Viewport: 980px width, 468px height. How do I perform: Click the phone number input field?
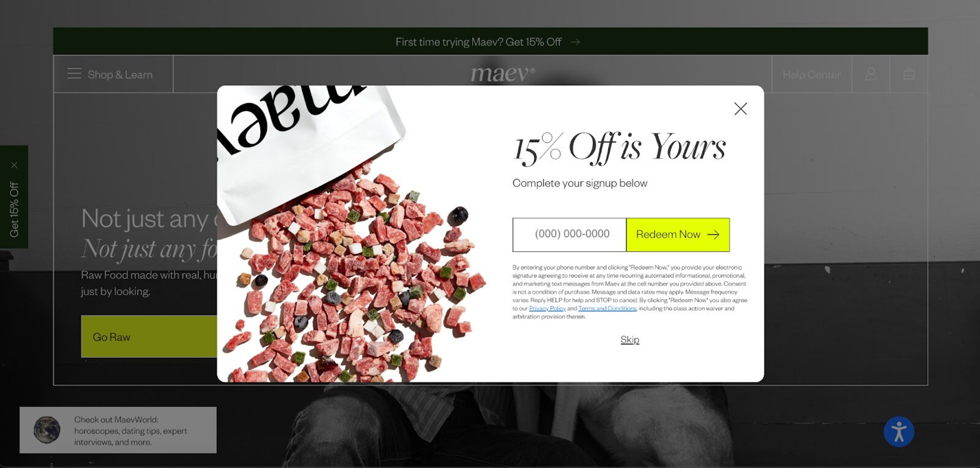point(570,234)
